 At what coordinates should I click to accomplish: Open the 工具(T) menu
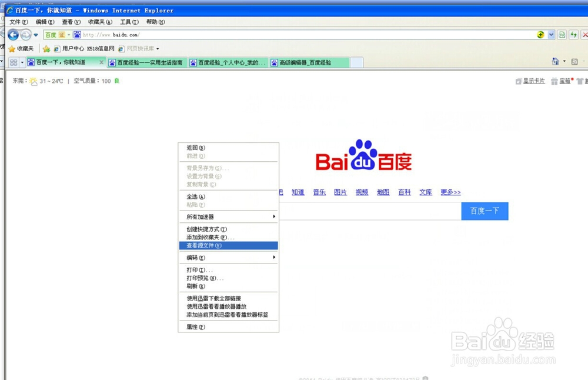tap(129, 22)
